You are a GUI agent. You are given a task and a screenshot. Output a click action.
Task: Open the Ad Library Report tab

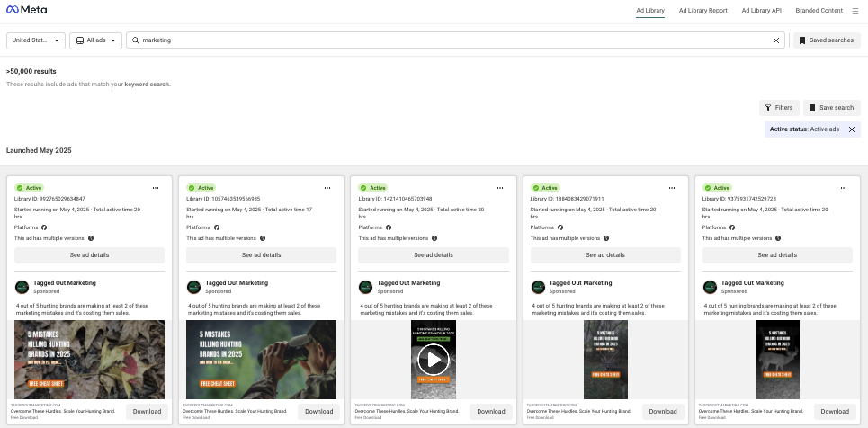[x=703, y=11]
